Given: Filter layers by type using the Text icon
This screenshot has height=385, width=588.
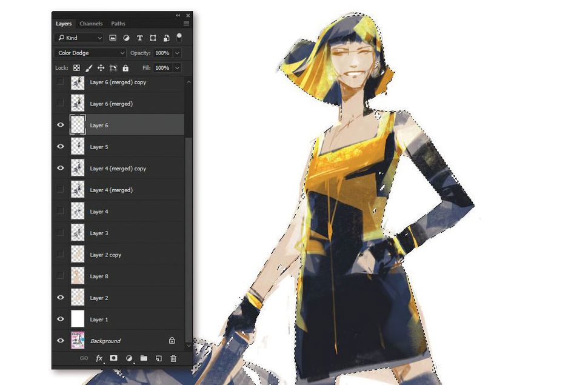Looking at the screenshot, I should pyautogui.click(x=139, y=38).
